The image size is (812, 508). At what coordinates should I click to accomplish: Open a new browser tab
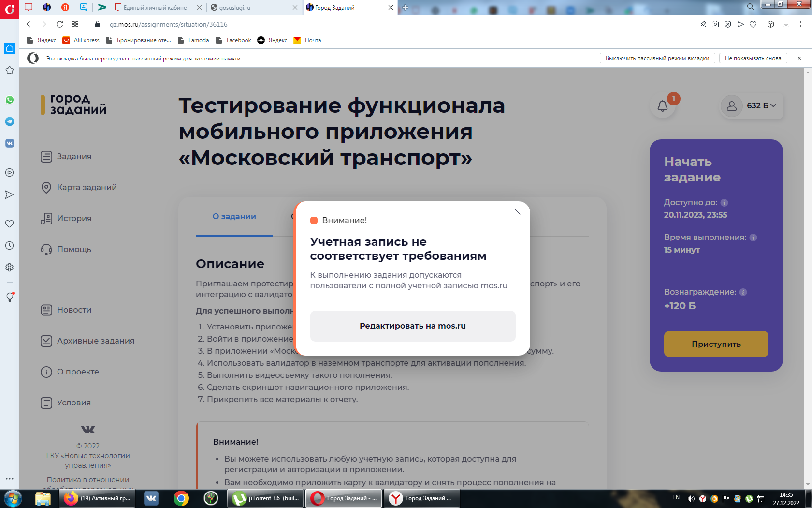pos(405,7)
